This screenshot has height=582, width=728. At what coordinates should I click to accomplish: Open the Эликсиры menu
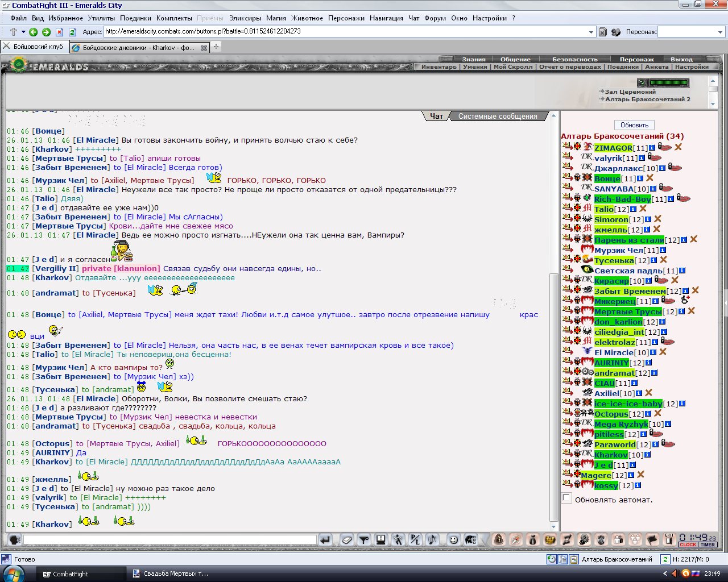point(245,18)
